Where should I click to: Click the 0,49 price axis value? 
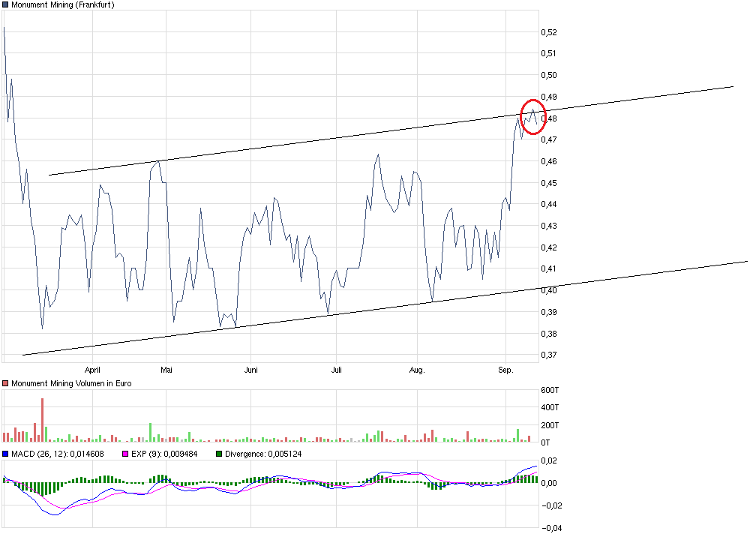[x=549, y=97]
